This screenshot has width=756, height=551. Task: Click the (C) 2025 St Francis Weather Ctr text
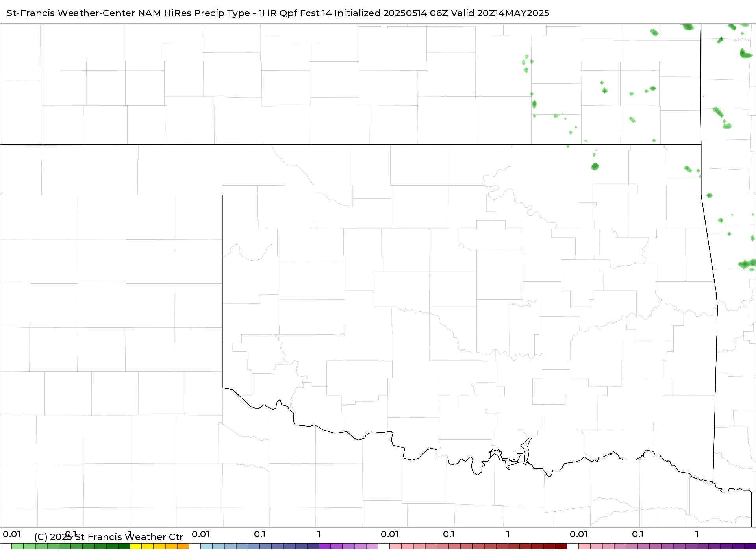point(109,537)
